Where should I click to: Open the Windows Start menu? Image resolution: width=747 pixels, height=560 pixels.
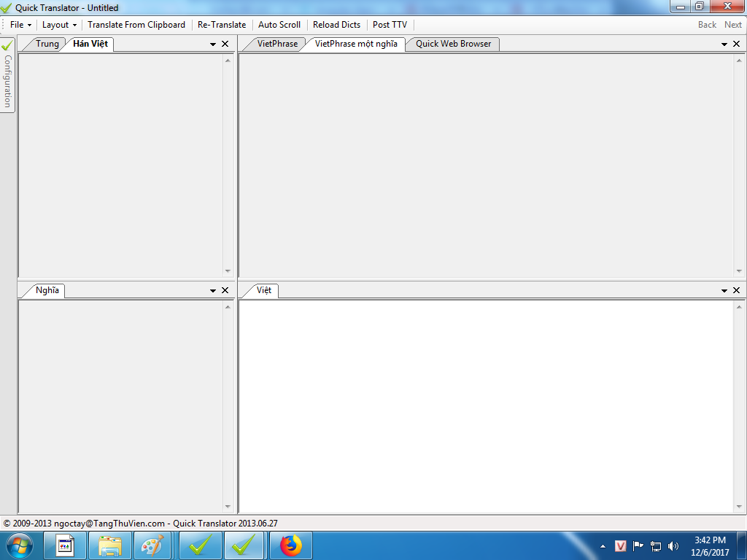[x=20, y=545]
